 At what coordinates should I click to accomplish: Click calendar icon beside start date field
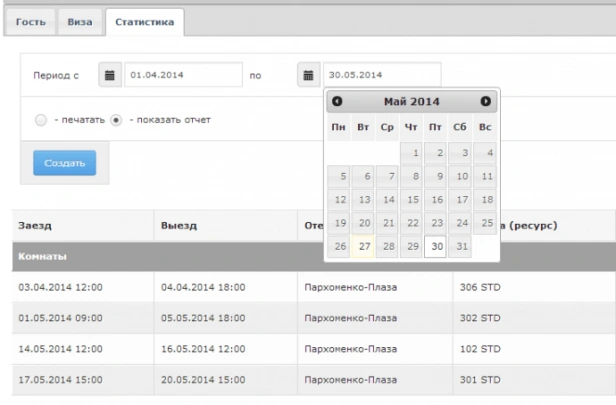point(112,74)
